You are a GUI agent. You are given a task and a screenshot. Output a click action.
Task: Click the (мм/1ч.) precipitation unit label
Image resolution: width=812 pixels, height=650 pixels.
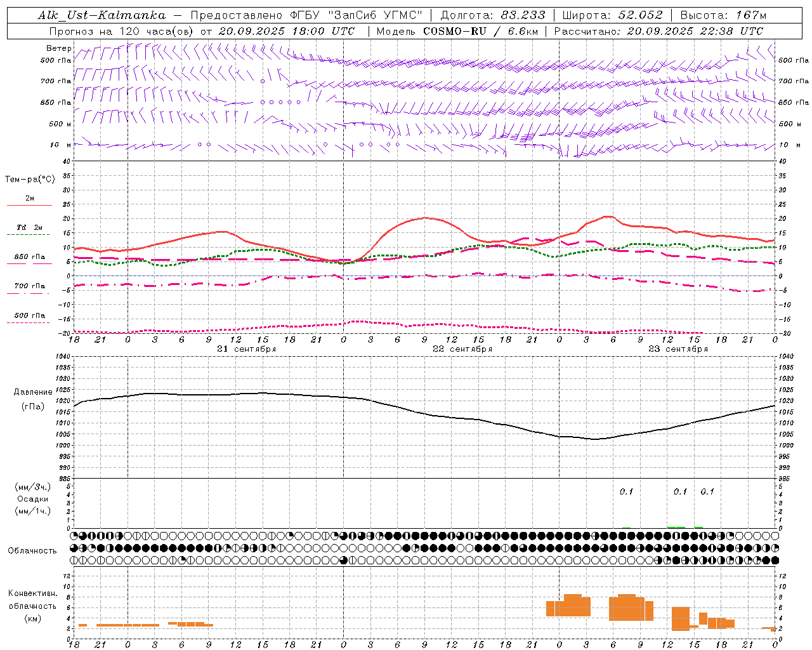[x=32, y=511]
